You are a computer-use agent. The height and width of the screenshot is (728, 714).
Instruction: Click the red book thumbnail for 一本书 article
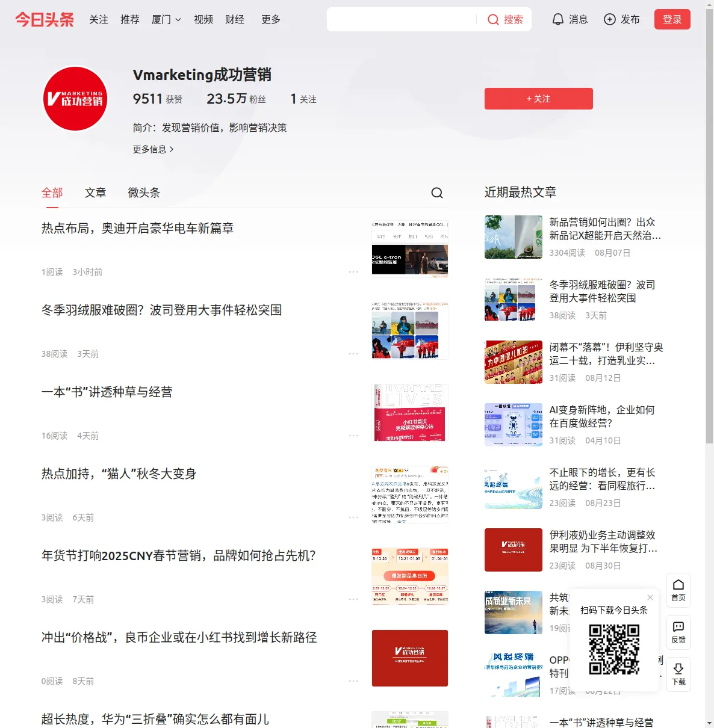click(410, 413)
